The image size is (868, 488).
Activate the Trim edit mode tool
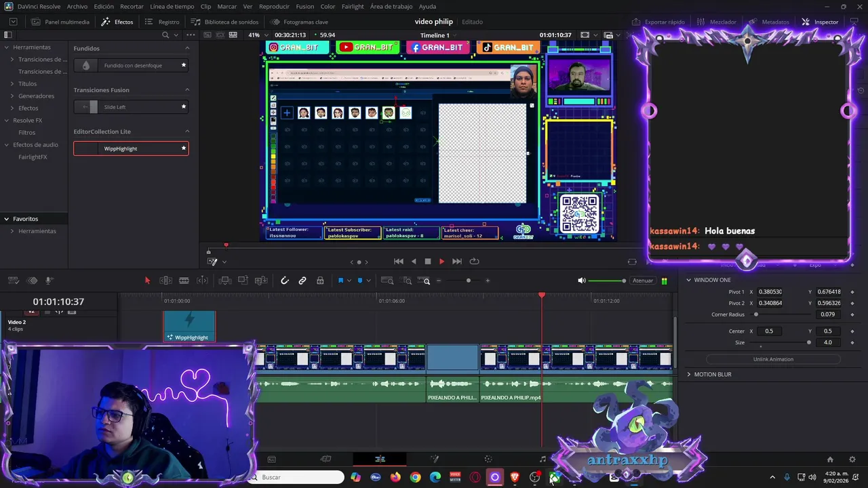point(165,281)
